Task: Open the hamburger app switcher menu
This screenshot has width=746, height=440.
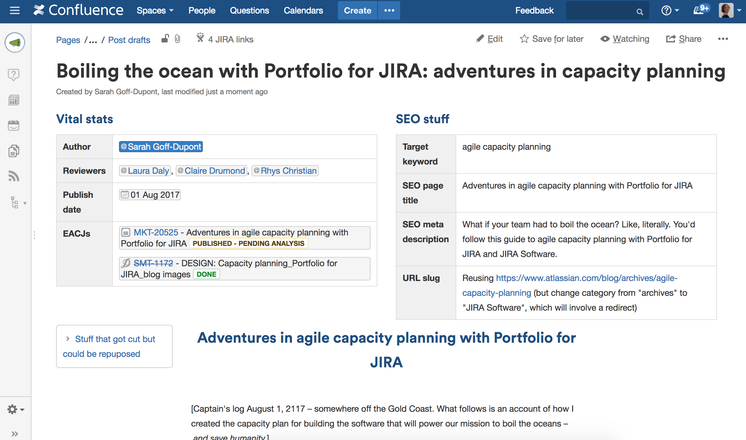Action: tap(14, 11)
